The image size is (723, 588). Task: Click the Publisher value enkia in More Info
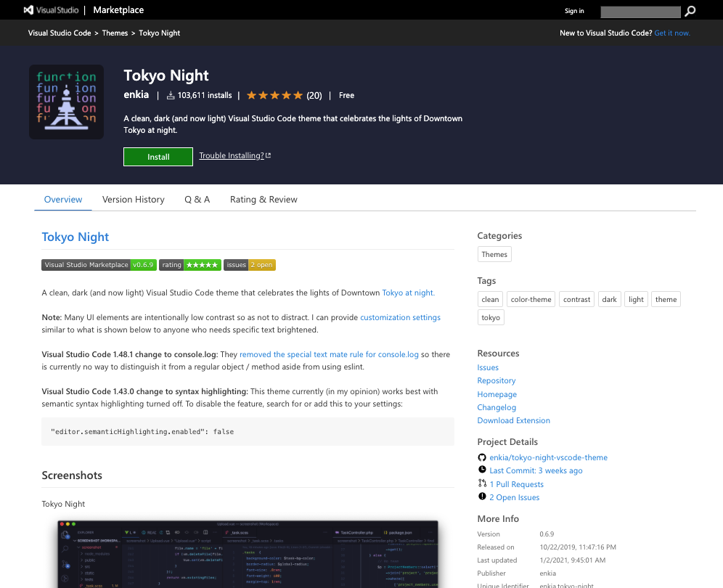tap(548, 573)
